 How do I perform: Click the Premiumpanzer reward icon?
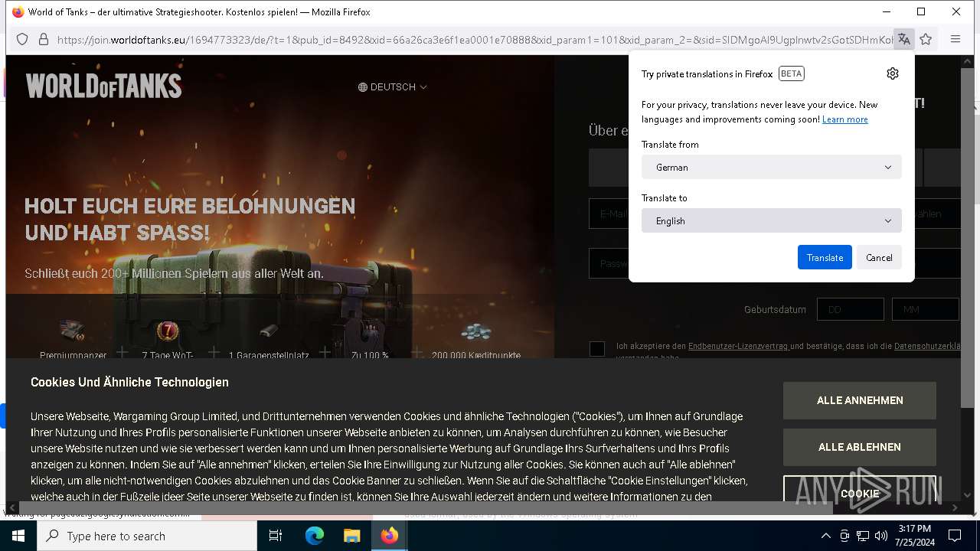[73, 331]
